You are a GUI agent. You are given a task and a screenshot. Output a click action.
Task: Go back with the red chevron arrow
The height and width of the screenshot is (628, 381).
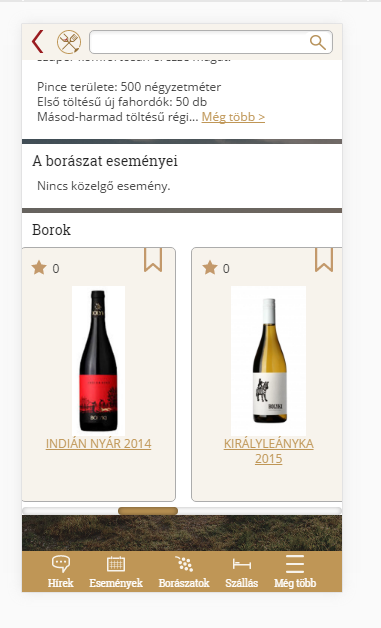click(37, 42)
